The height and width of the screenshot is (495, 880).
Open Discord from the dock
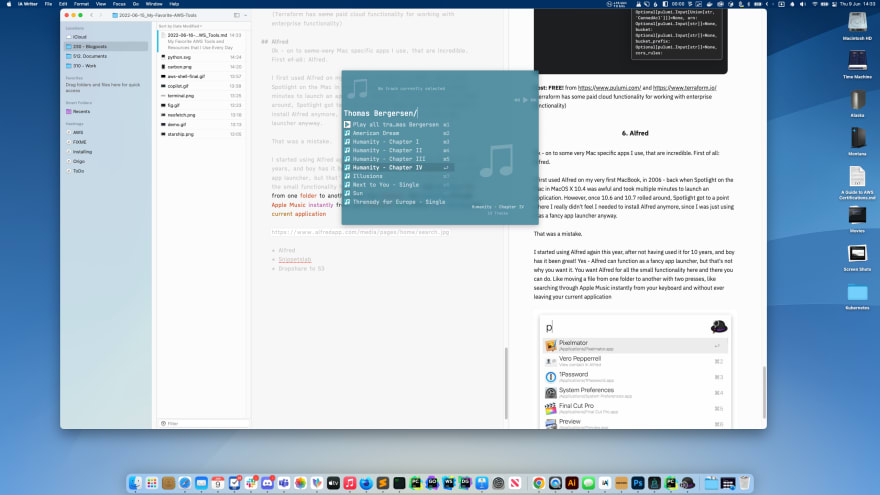pos(267,483)
